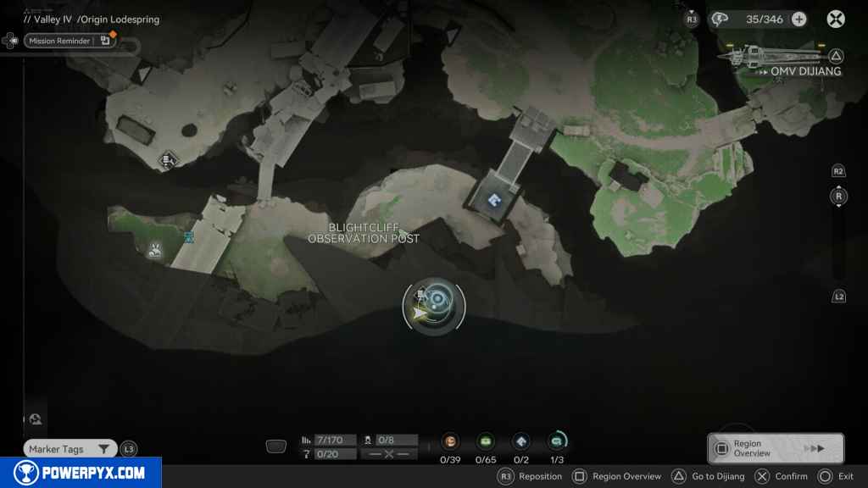Click the rabbit-shaped map marker

click(x=154, y=249)
